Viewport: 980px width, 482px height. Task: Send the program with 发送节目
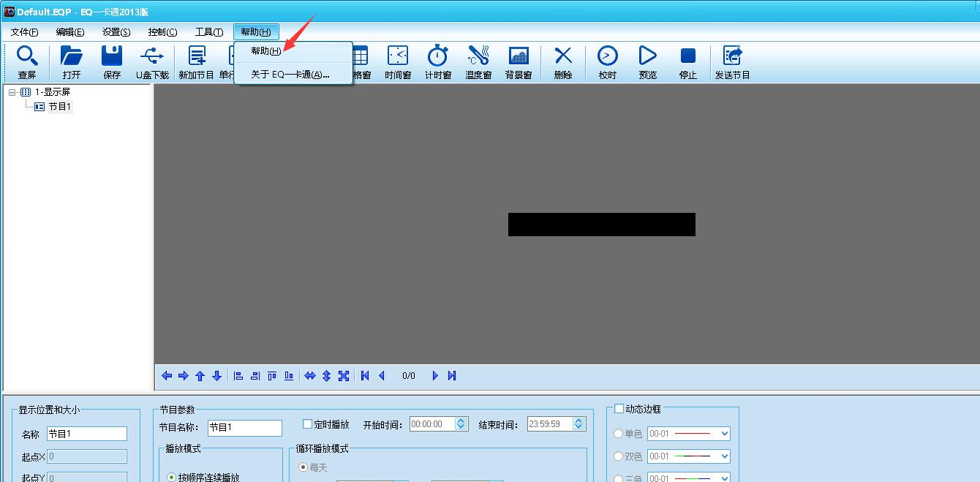(732, 62)
